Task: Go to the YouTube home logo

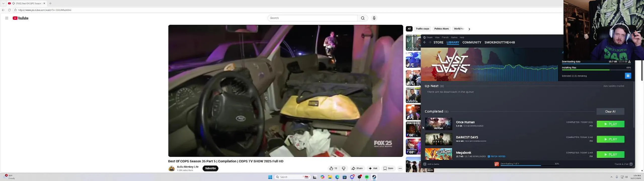Action: click(x=20, y=18)
